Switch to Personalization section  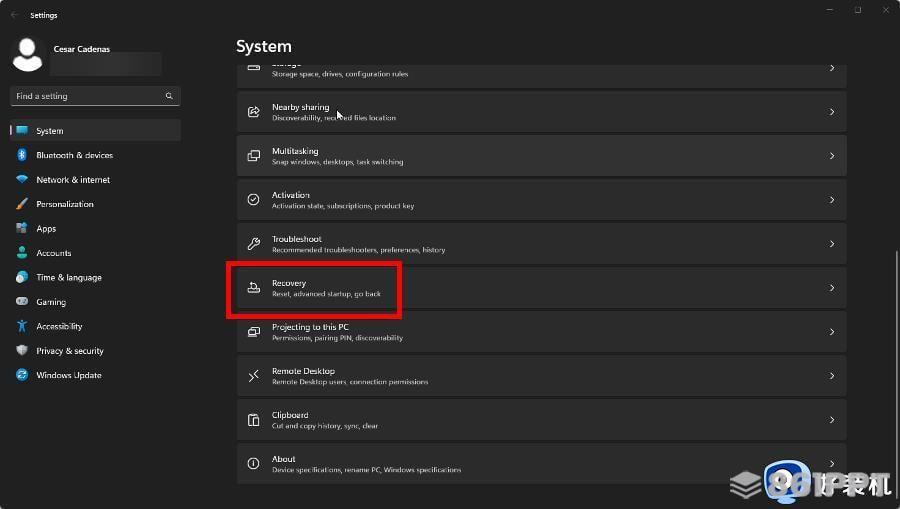point(95,204)
